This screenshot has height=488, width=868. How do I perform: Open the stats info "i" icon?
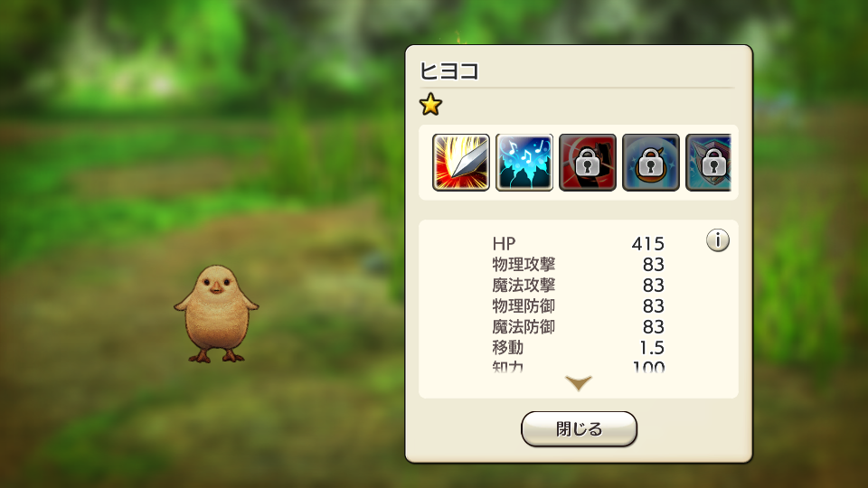pyautogui.click(x=717, y=240)
